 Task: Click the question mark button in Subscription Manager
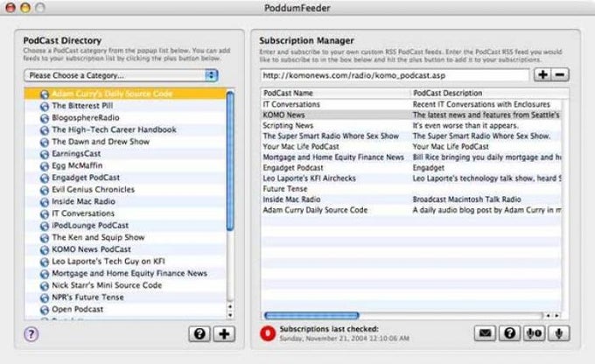pos(509,333)
